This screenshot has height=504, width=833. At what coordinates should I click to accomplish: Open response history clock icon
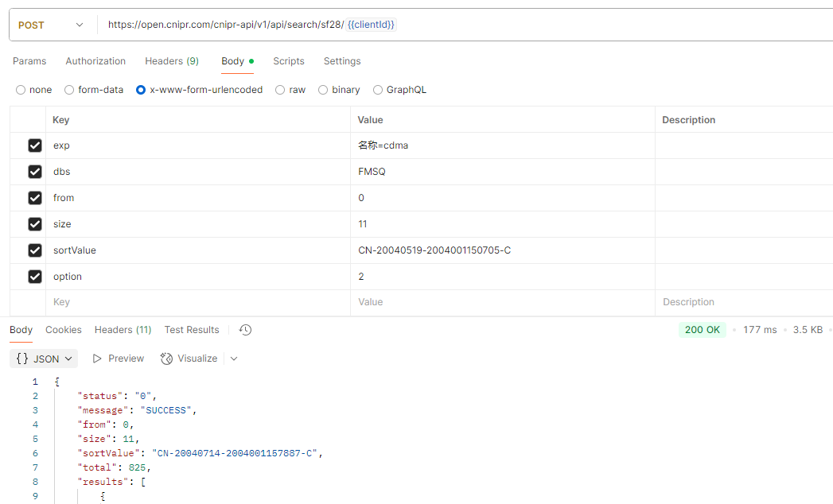click(x=246, y=330)
